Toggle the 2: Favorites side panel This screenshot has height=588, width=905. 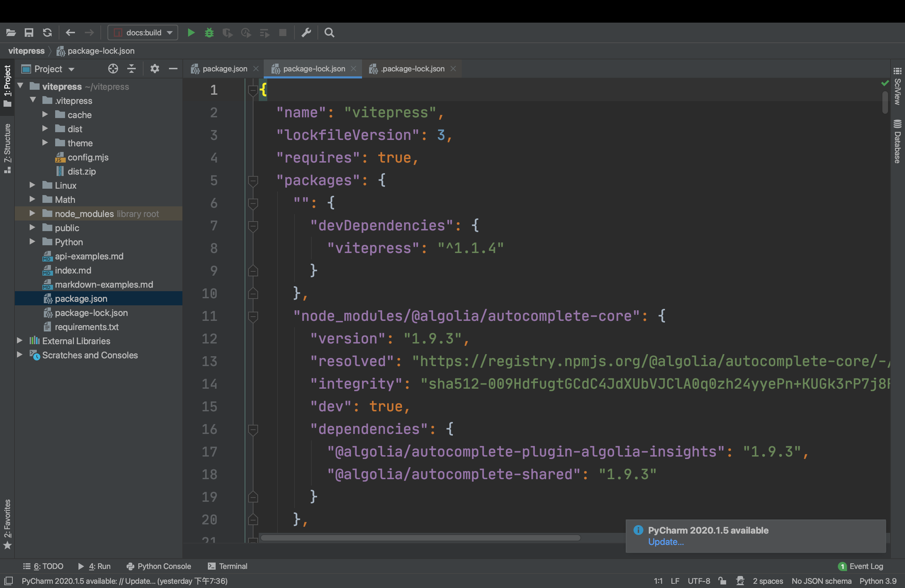pyautogui.click(x=7, y=524)
